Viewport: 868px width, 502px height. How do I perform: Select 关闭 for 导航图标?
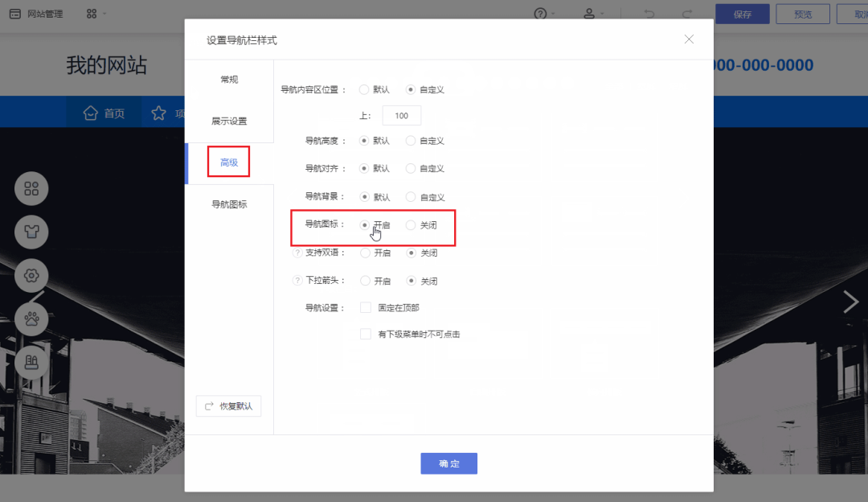point(411,225)
